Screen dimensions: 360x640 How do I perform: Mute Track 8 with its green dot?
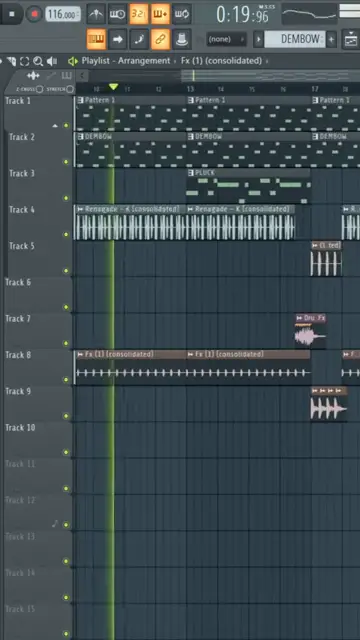(x=66, y=380)
